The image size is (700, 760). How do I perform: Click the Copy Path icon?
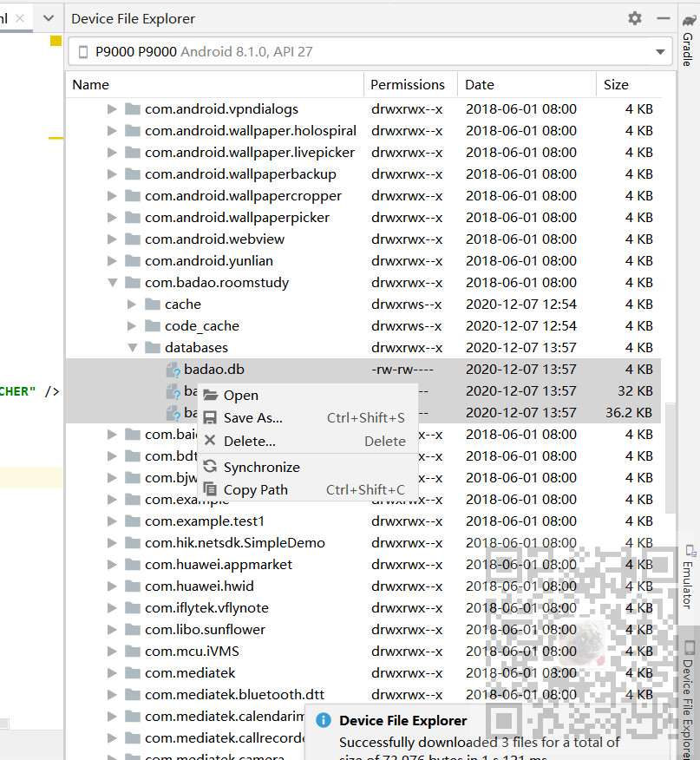[210, 488]
